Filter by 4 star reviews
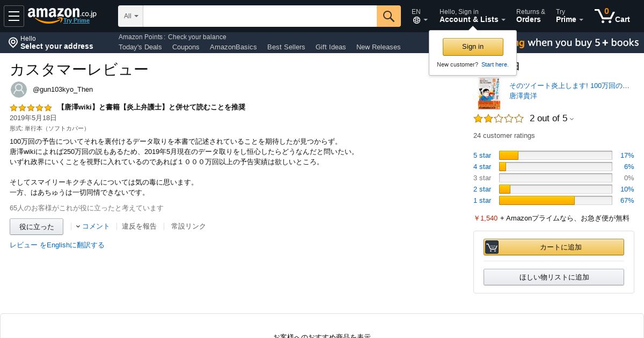Viewport: 644px width, 338px height. [x=482, y=166]
